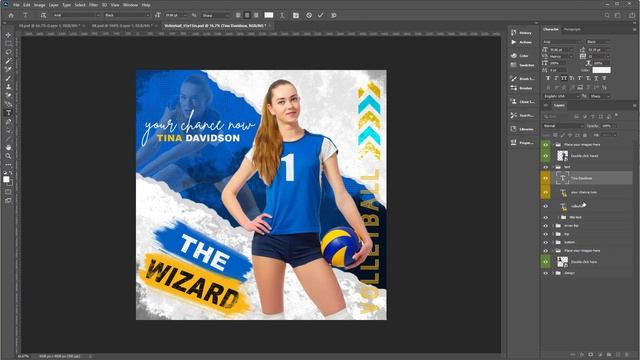The width and height of the screenshot is (640, 360).
Task: Collapse the text group folder
Action: point(553,167)
